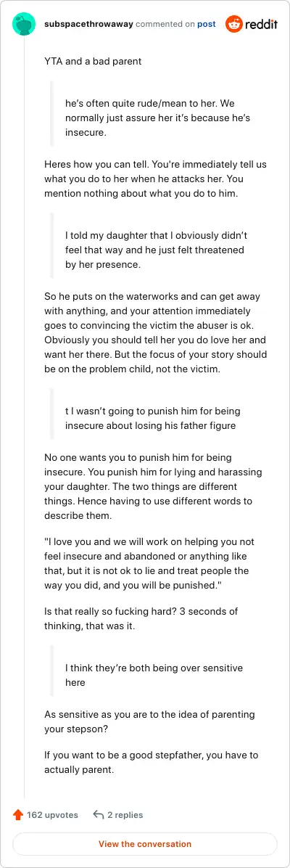
Task: Click the orange upvote arrow icon
Action: (x=17, y=815)
